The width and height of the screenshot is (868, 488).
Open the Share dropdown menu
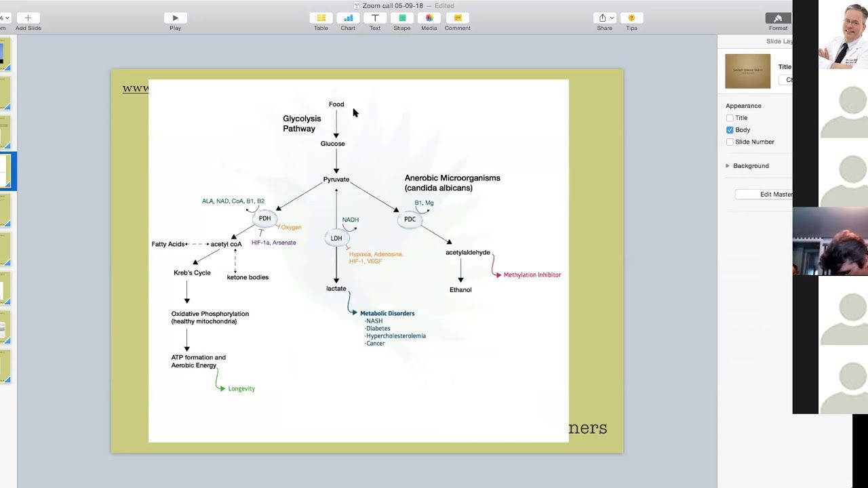pos(604,18)
